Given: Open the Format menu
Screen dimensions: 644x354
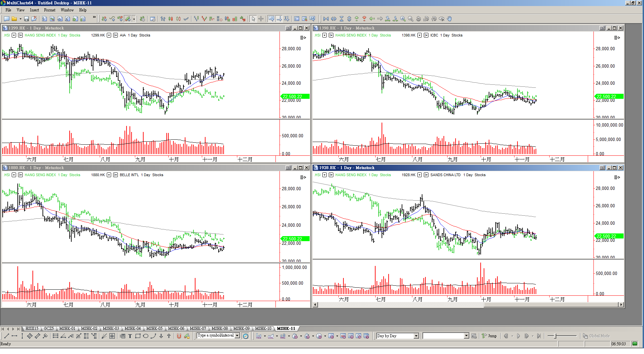Looking at the screenshot, I should click(x=50, y=10).
